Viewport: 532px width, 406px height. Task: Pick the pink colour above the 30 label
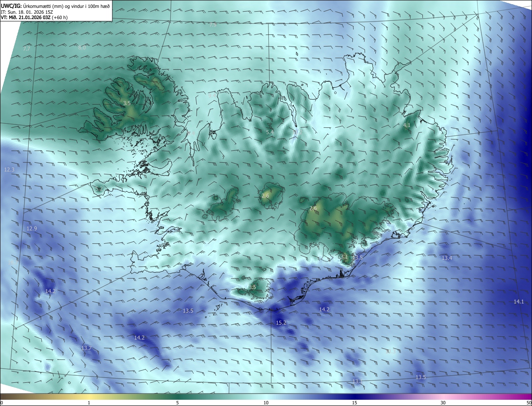tap(443, 396)
